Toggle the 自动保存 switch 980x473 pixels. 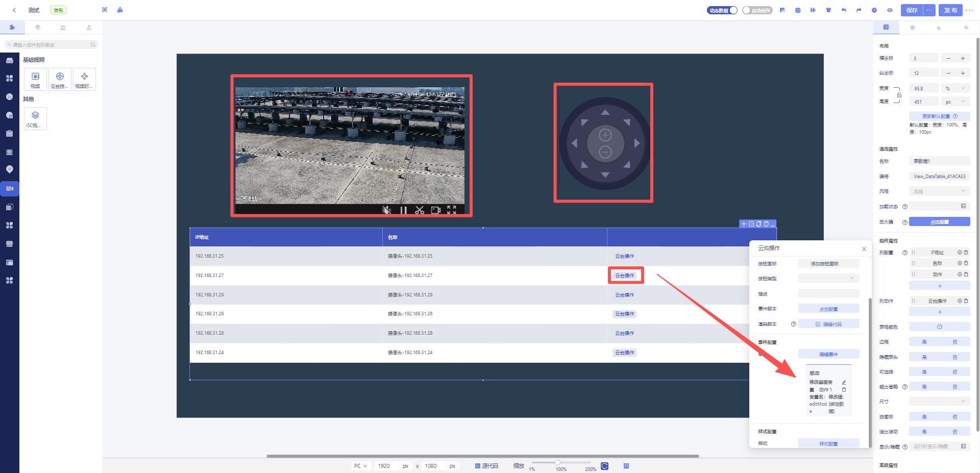coord(757,10)
